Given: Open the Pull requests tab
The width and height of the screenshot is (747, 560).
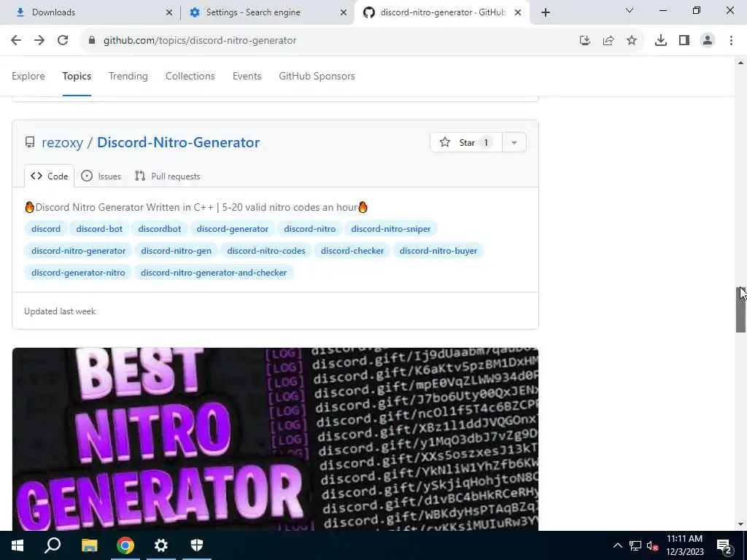Looking at the screenshot, I should (167, 176).
